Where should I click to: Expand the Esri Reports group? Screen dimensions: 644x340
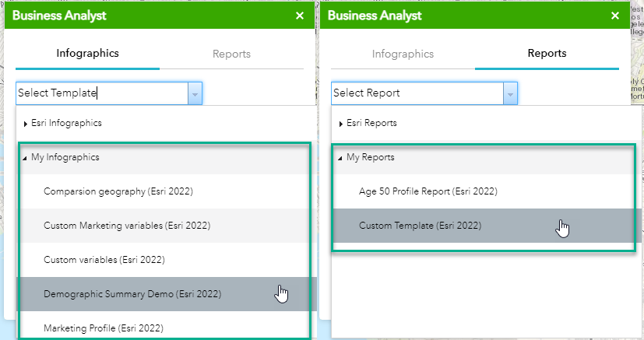(x=341, y=124)
